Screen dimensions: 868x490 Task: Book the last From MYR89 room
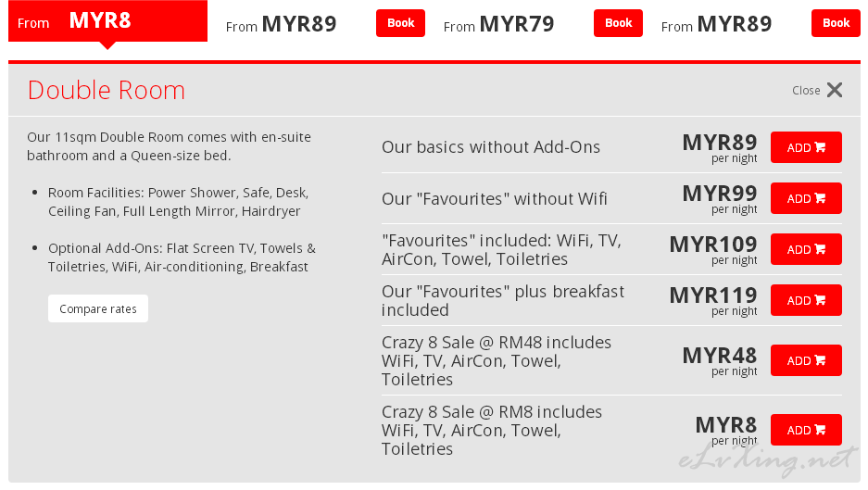[x=836, y=23]
